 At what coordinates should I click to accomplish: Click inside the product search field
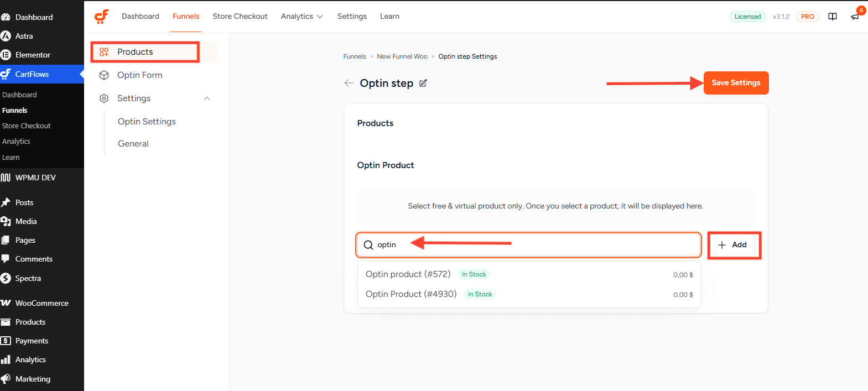[529, 245]
